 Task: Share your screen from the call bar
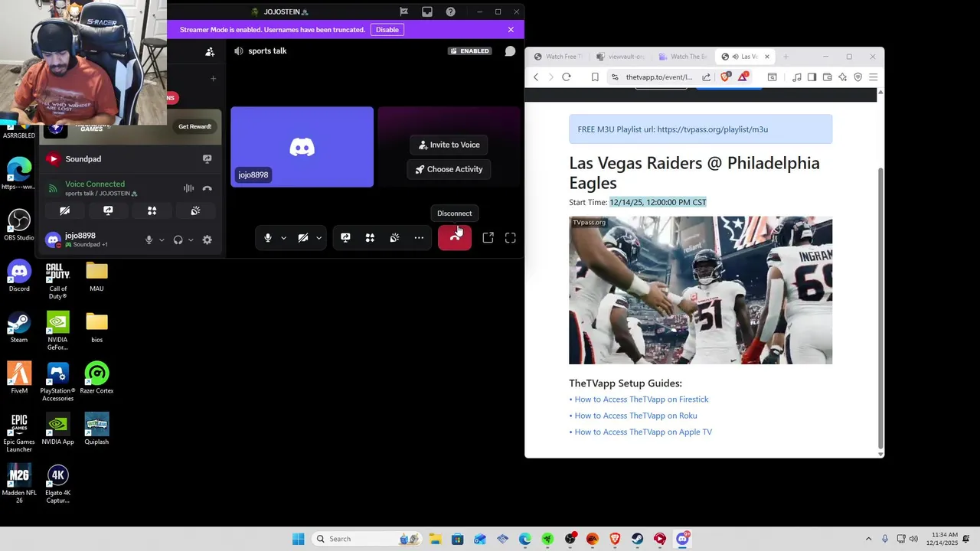point(345,238)
